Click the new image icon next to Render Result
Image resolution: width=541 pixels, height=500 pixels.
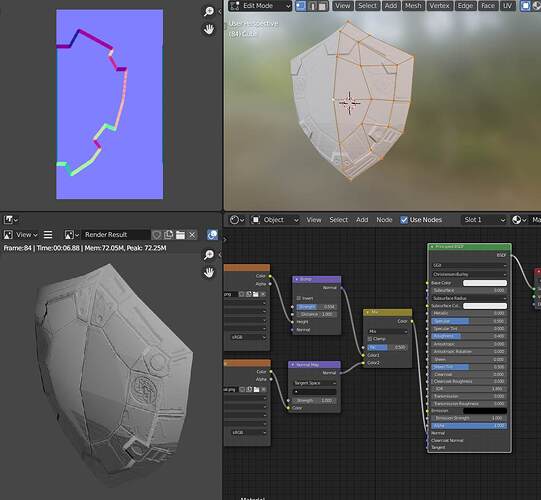click(x=168, y=235)
